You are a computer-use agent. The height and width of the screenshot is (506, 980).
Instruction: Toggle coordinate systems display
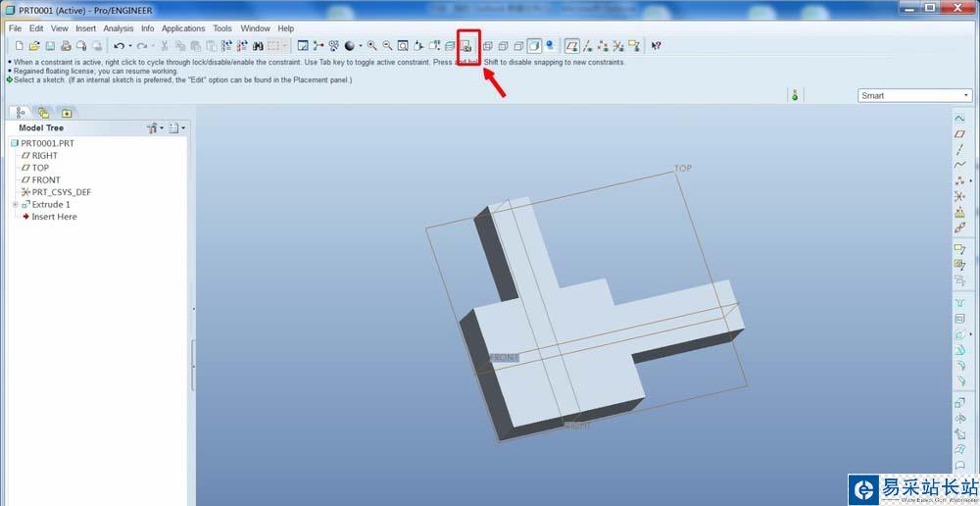tap(618, 46)
